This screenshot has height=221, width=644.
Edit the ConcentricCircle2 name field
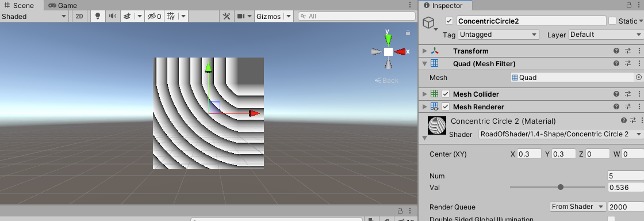coord(531,21)
